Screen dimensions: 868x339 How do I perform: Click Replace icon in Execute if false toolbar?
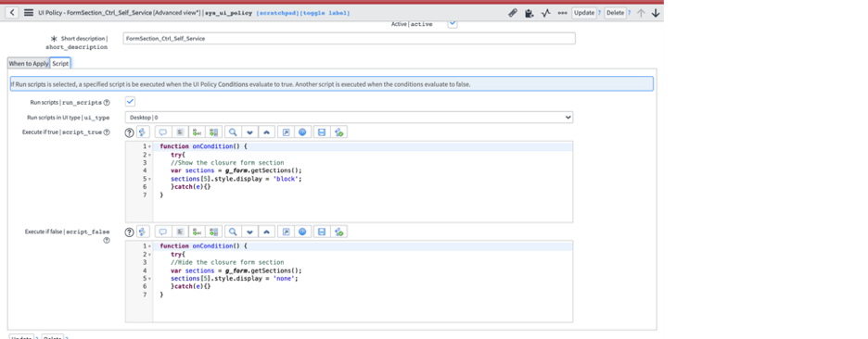click(x=197, y=232)
